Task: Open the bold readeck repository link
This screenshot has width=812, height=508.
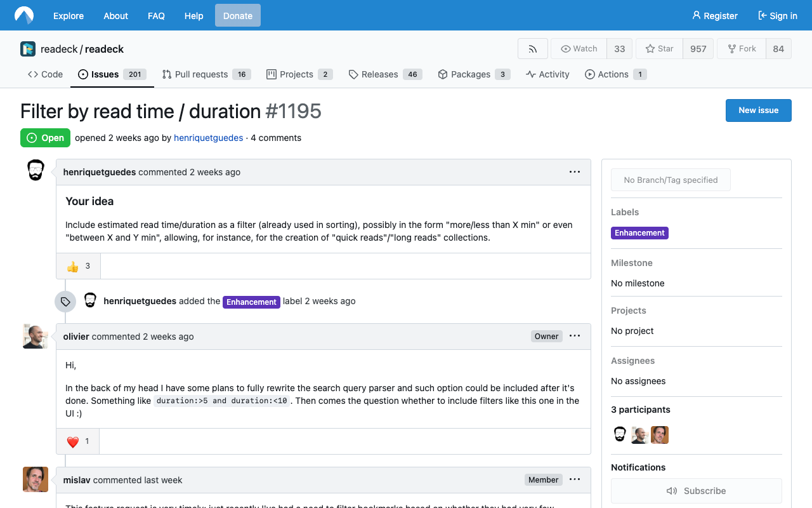Action: pos(104,49)
